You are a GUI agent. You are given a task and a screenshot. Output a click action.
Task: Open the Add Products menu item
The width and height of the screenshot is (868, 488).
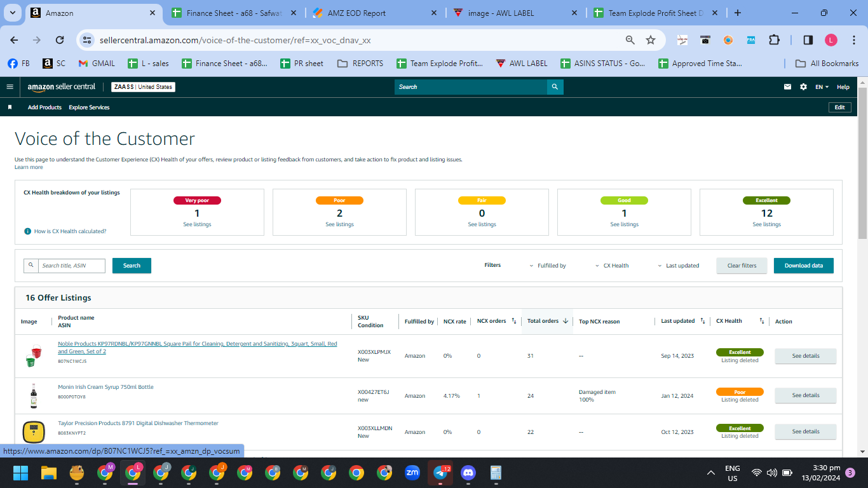[x=44, y=107]
